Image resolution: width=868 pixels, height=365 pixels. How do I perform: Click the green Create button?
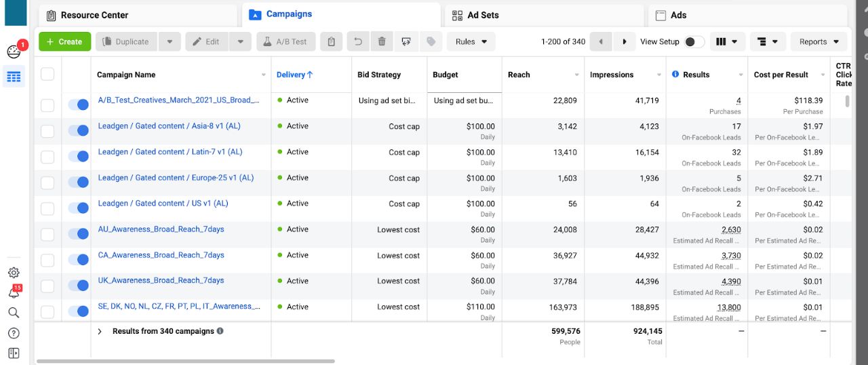tap(65, 41)
